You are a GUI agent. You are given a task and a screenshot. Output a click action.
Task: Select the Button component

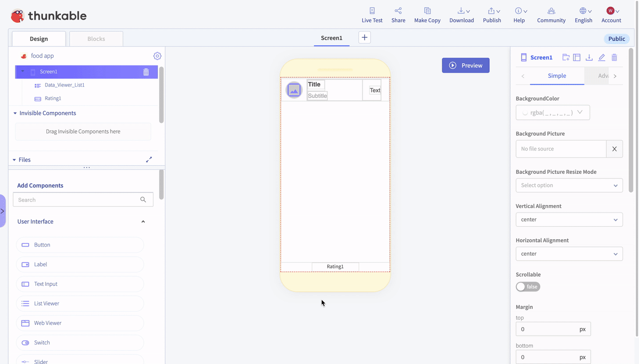[80, 245]
